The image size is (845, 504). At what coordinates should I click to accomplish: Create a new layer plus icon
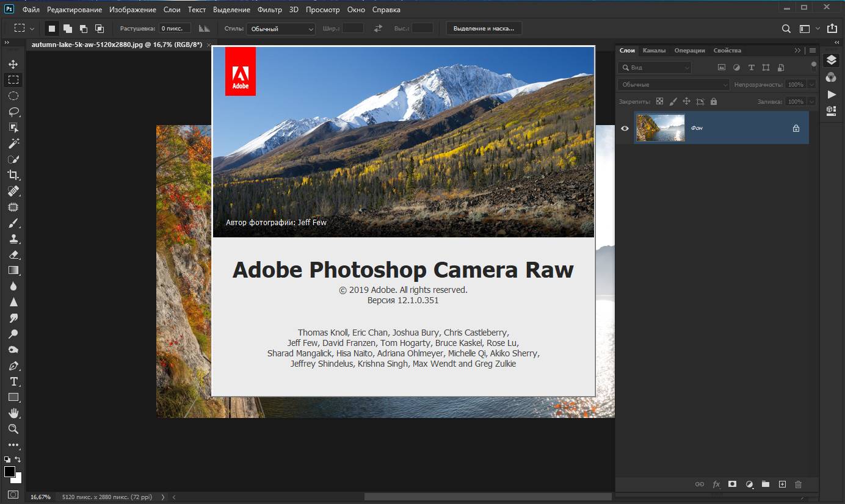tap(782, 484)
